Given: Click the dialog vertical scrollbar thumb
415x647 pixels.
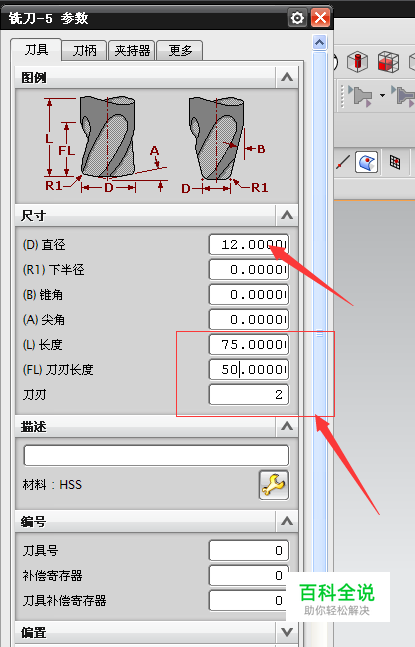Looking at the screenshot, I should (x=320, y=334).
